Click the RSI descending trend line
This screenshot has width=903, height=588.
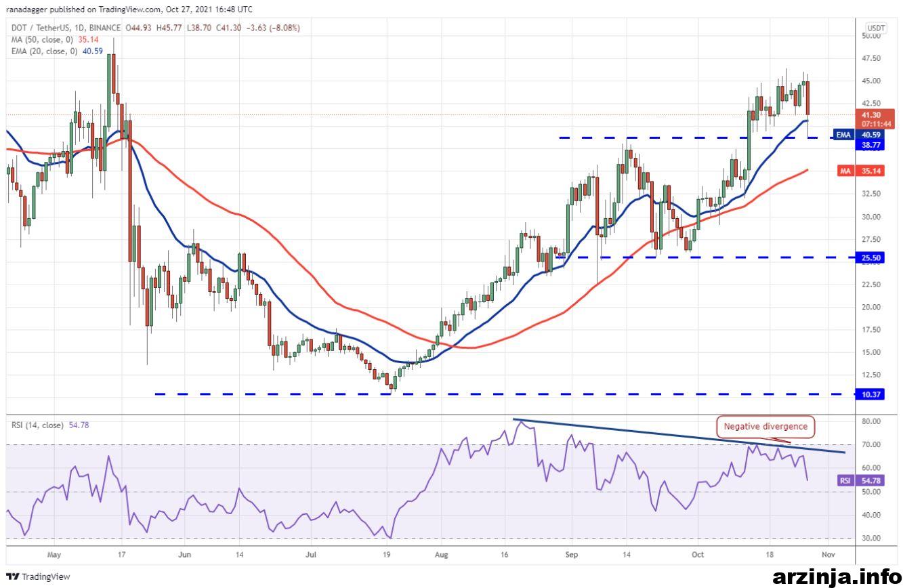click(679, 436)
